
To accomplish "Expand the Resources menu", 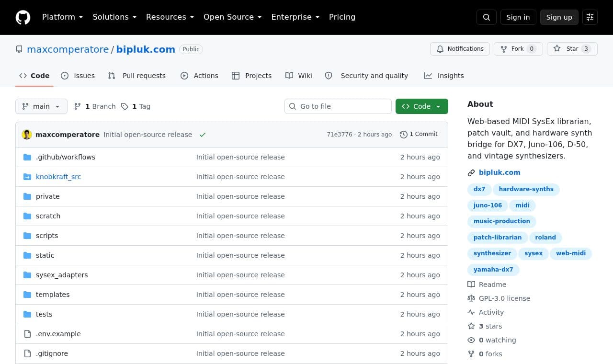I will pos(170,17).
